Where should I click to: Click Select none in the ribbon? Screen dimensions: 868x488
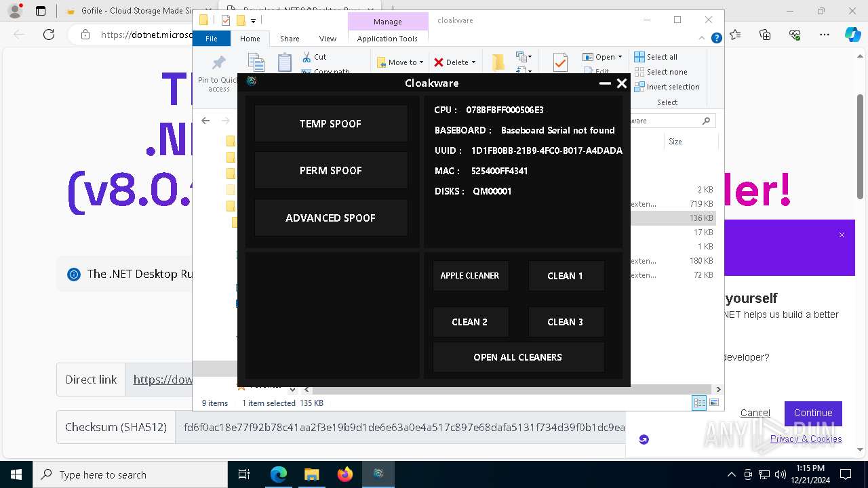(660, 72)
